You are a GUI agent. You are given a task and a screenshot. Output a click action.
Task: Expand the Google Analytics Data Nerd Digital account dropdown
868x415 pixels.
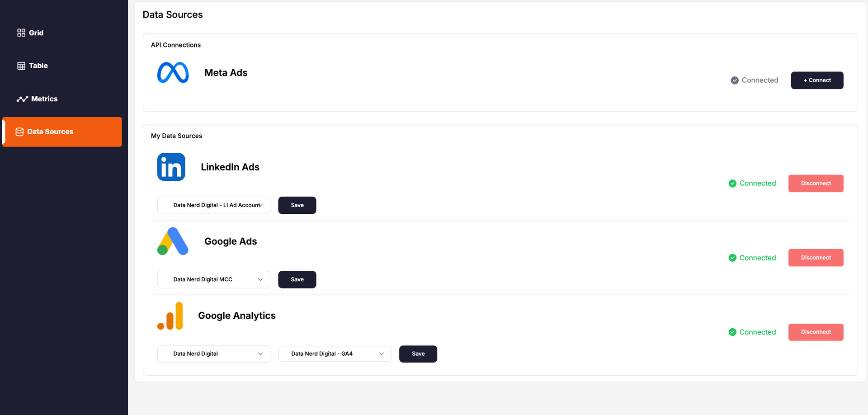pyautogui.click(x=214, y=354)
